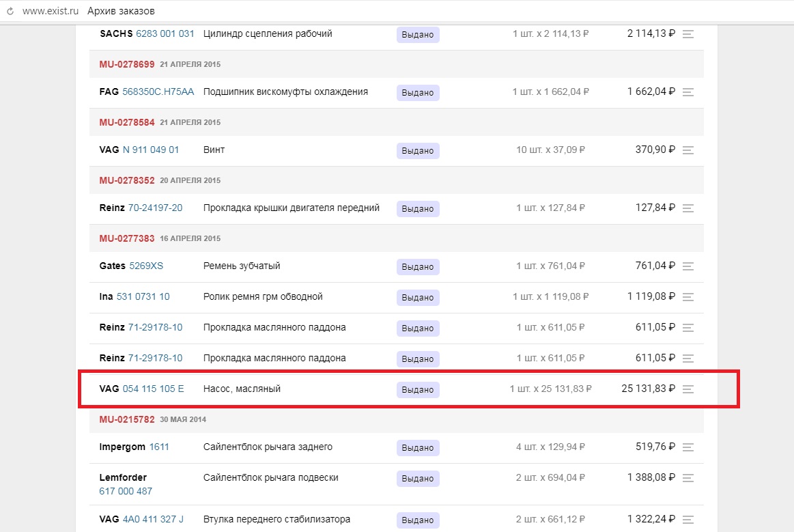Click menu icon beside Ina roller row

[x=688, y=297]
